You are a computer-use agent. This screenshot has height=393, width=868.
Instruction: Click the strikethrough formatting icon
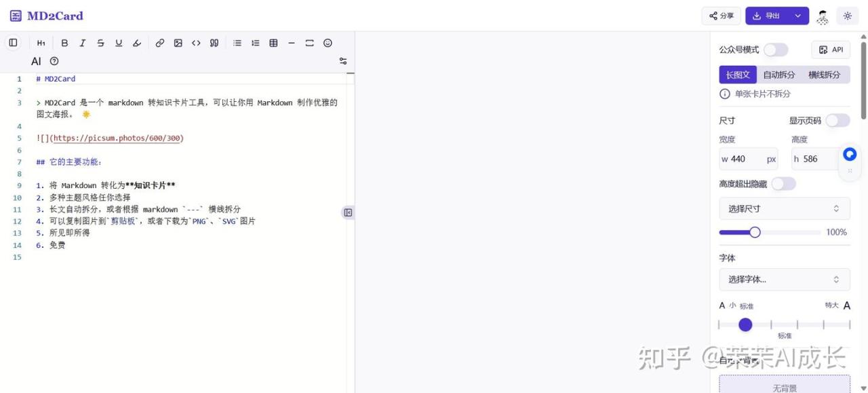pyautogui.click(x=100, y=43)
